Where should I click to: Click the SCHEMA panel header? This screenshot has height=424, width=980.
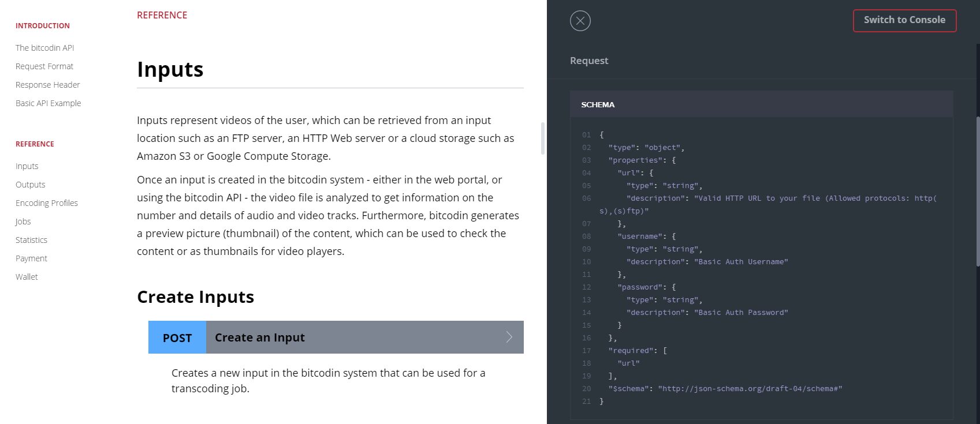click(x=761, y=104)
